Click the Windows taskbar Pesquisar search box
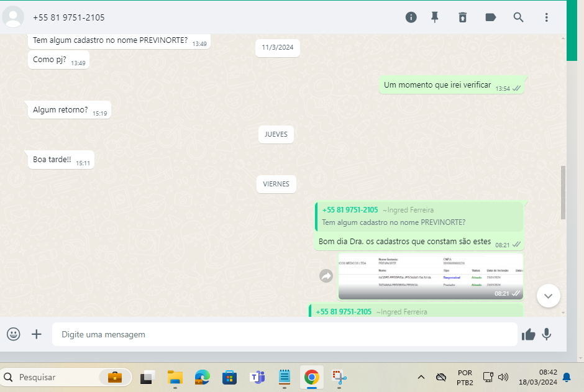Image resolution: width=584 pixels, height=392 pixels. click(x=66, y=378)
